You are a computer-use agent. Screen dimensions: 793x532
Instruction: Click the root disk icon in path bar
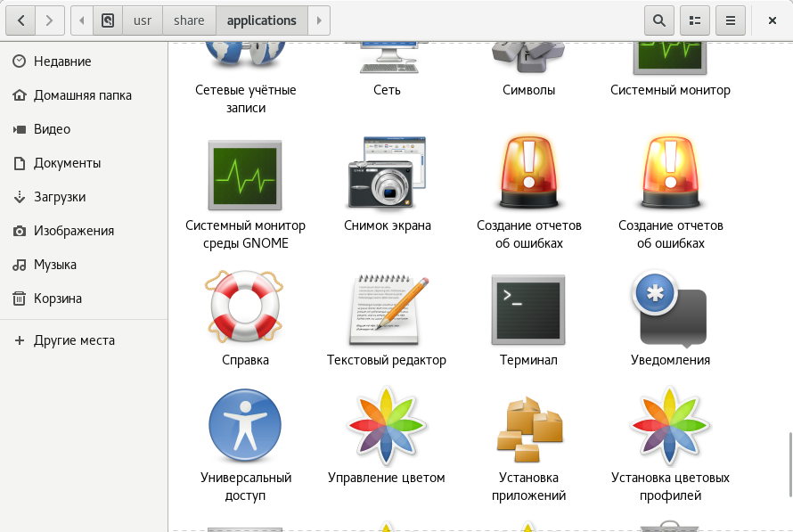point(108,20)
